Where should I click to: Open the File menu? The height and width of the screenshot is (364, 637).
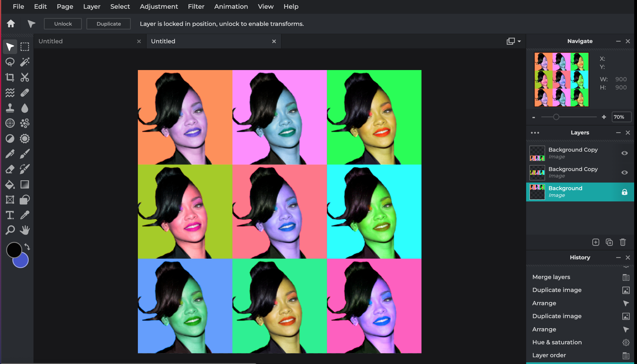[x=18, y=6]
